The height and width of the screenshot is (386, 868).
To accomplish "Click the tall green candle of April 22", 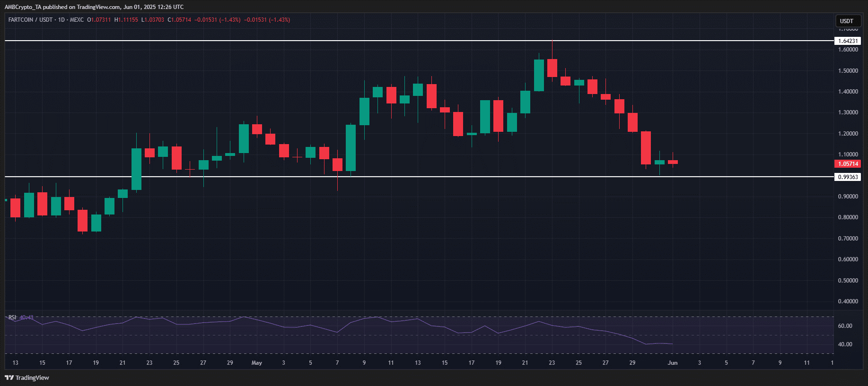I will (136, 169).
